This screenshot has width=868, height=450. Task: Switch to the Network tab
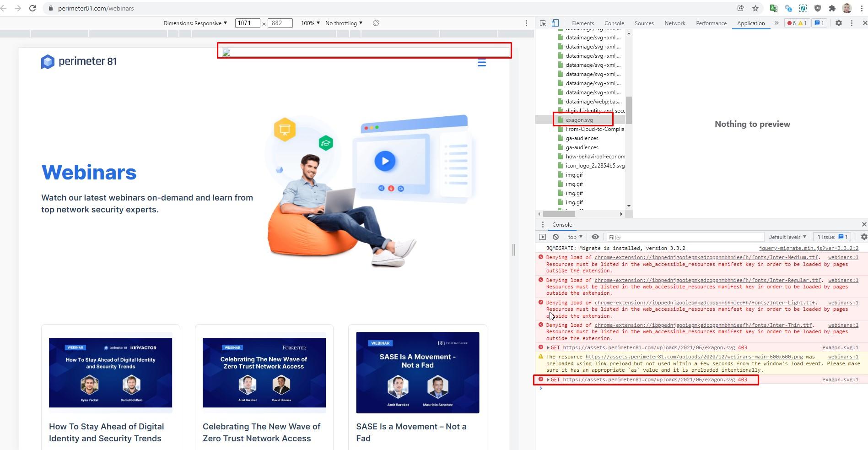coord(675,23)
